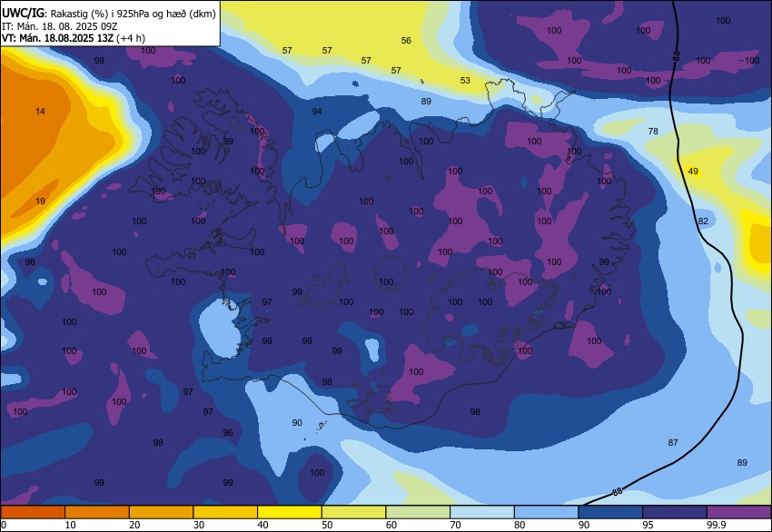Image resolution: width=772 pixels, height=532 pixels.
Task: Click the '49' value on the black contour
Action: click(x=693, y=172)
